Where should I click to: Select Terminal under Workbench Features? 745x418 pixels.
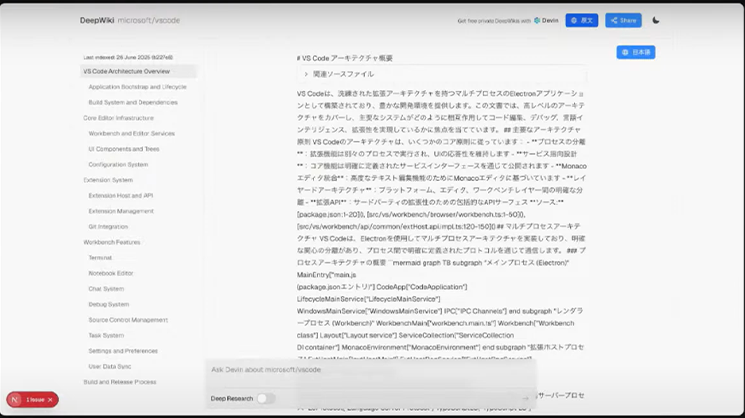(x=100, y=257)
